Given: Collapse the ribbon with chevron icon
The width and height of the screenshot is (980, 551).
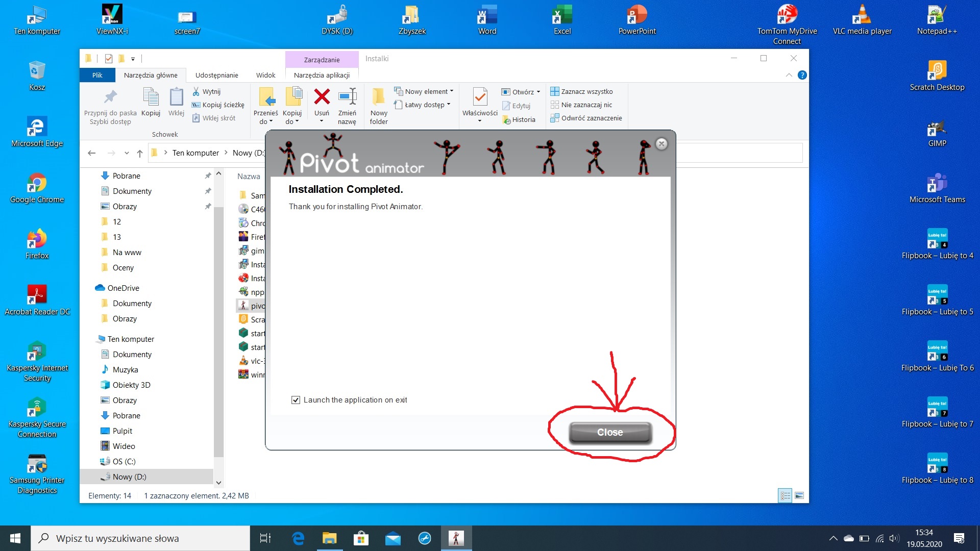Looking at the screenshot, I should [x=789, y=75].
